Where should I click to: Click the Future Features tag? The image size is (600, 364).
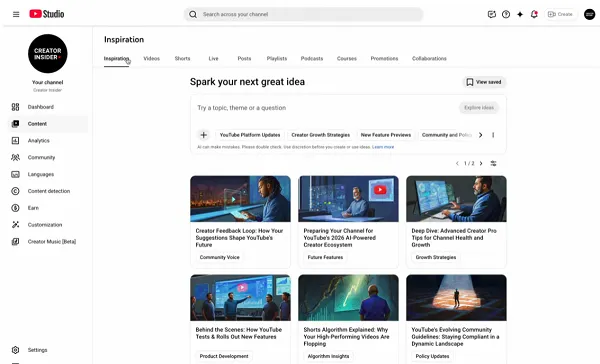(325, 257)
